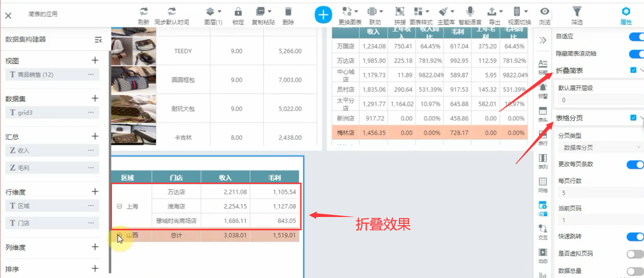The image size is (644, 278).
Task: Collapse the 折叠简表 section chevron
Action: [642, 70]
